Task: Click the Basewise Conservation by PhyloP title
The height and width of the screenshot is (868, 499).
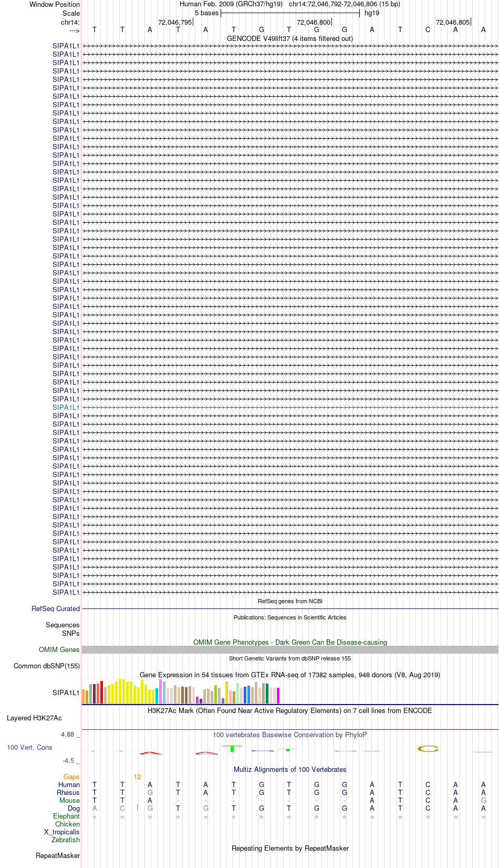Action: 290,735
